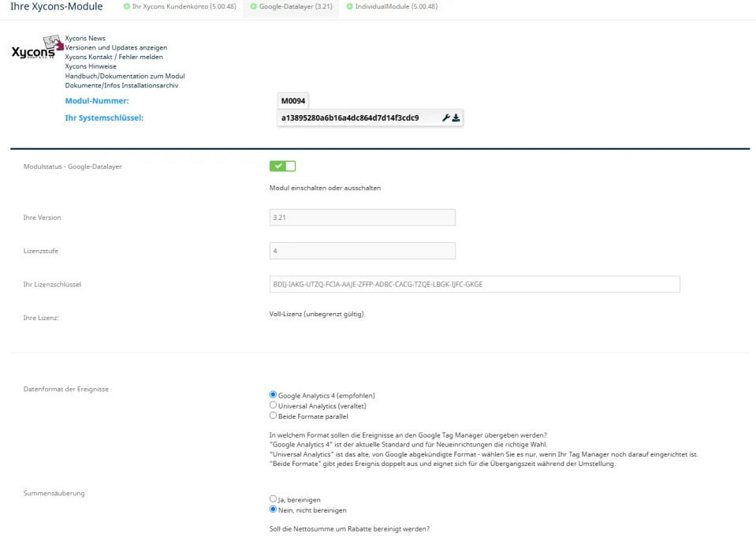Click Modul einschalten oder ausschalten hint text
Viewport: 756px width, 552px height.
(x=325, y=188)
